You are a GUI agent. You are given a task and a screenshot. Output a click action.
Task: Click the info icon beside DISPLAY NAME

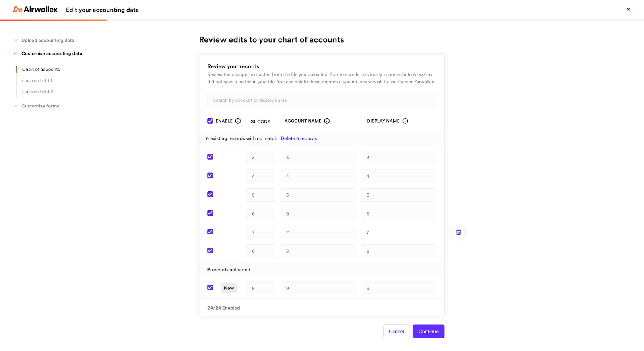(405, 121)
